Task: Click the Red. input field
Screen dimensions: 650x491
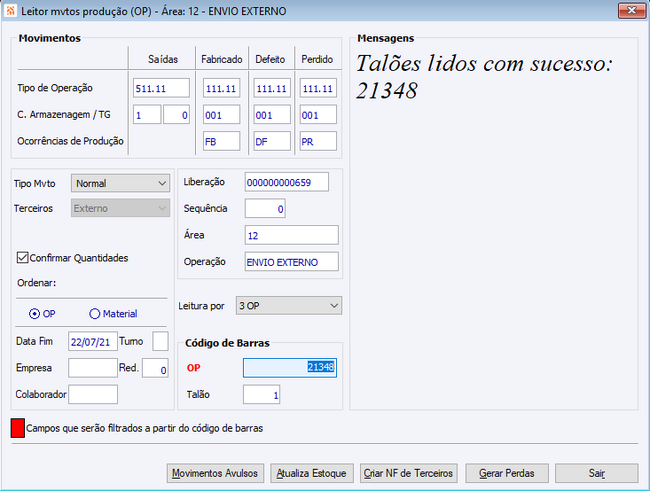Action: [x=155, y=368]
